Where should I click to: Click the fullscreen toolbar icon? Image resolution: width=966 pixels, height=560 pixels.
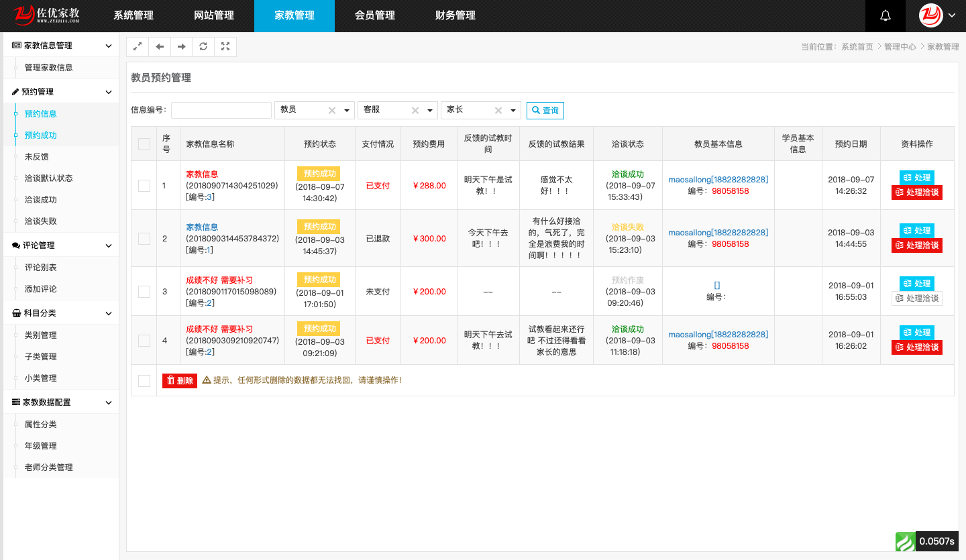(225, 47)
